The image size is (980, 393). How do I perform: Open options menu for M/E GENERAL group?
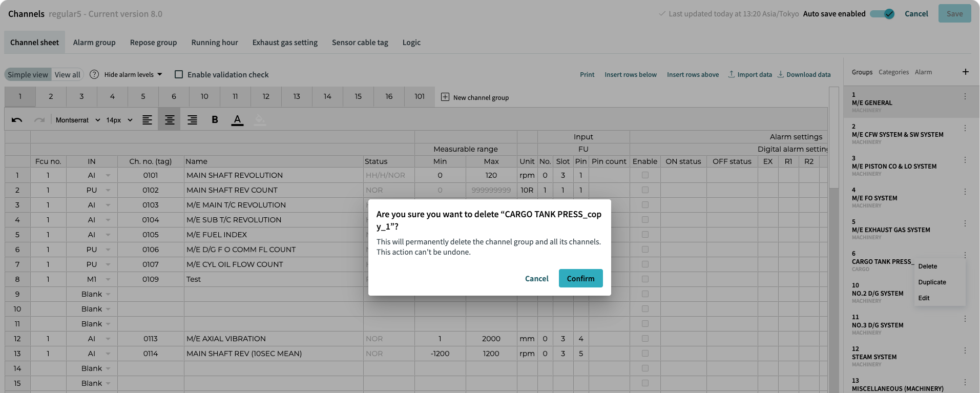click(965, 96)
